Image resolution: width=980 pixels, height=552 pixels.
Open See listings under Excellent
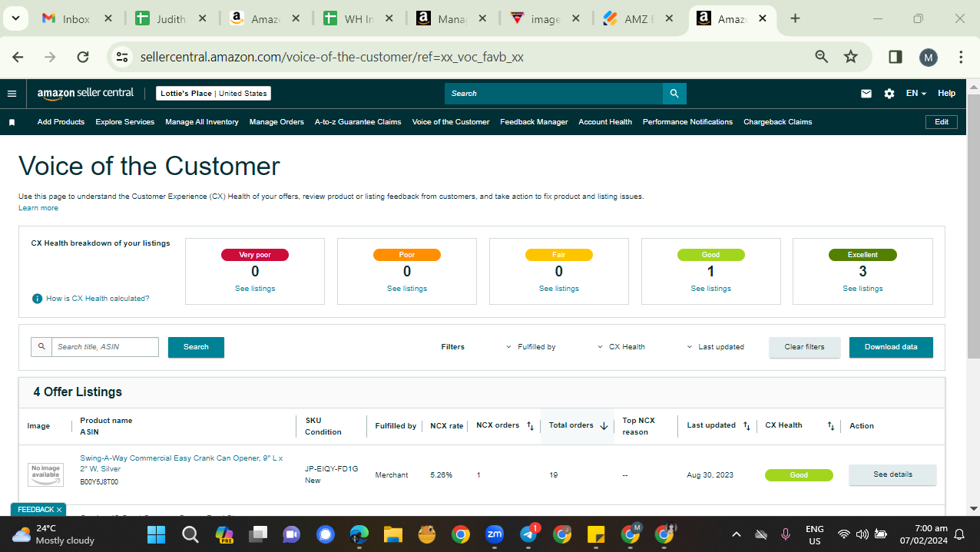point(862,289)
